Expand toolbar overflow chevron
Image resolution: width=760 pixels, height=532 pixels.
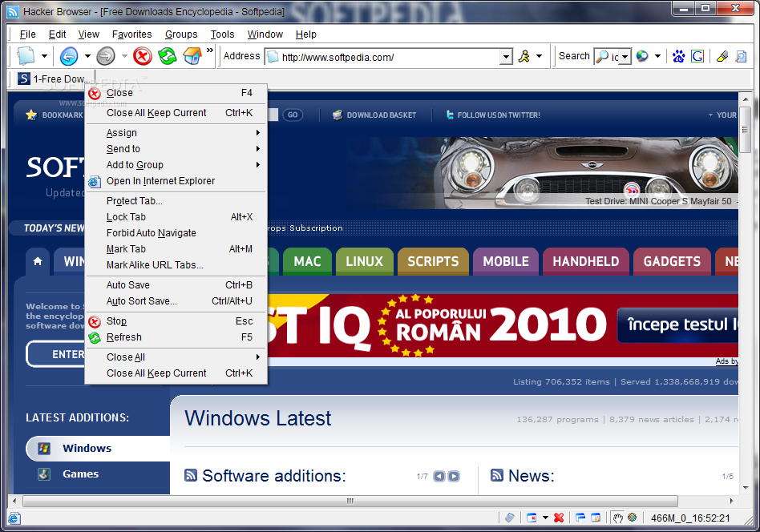[x=210, y=50]
